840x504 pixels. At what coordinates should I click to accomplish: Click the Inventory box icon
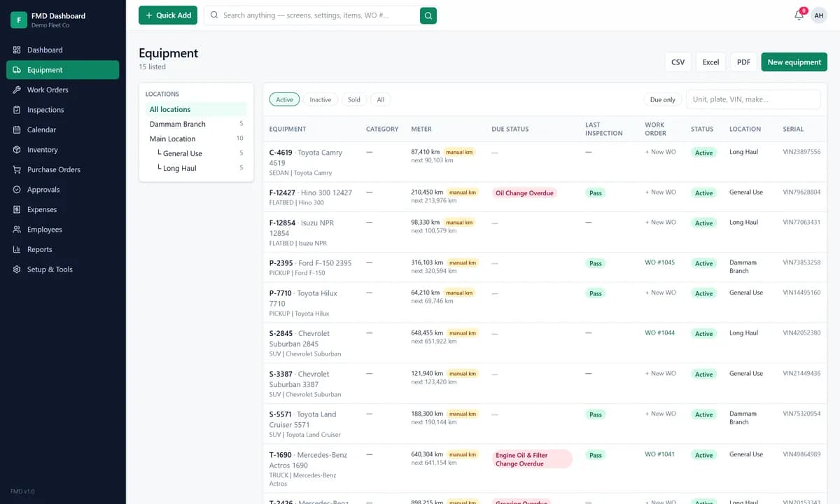coord(17,150)
